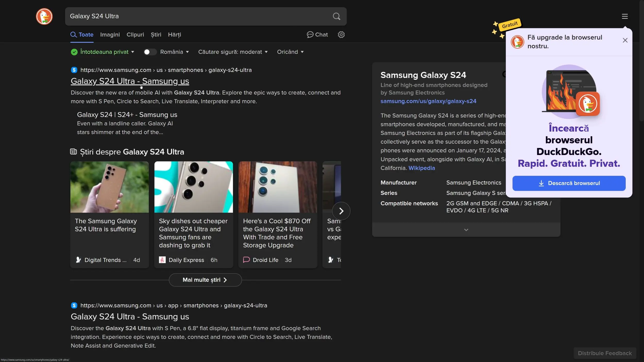Open the Sky cheaper Galaxy S24 Ultra thumbnail
644x362 pixels.
pyautogui.click(x=193, y=187)
